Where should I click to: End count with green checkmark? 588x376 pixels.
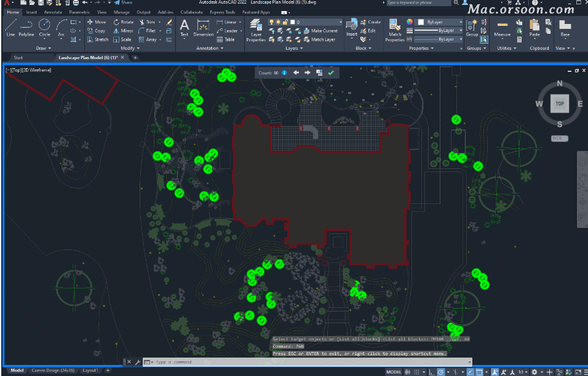pos(331,72)
